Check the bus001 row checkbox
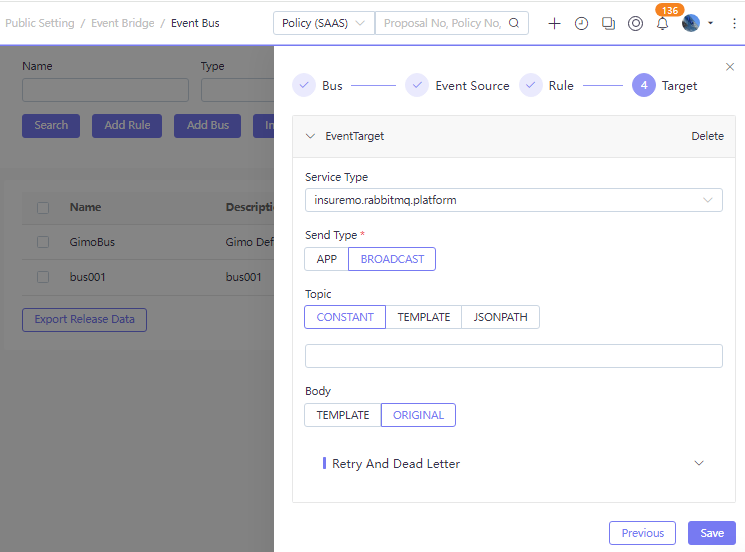This screenshot has width=745, height=552. [43, 277]
